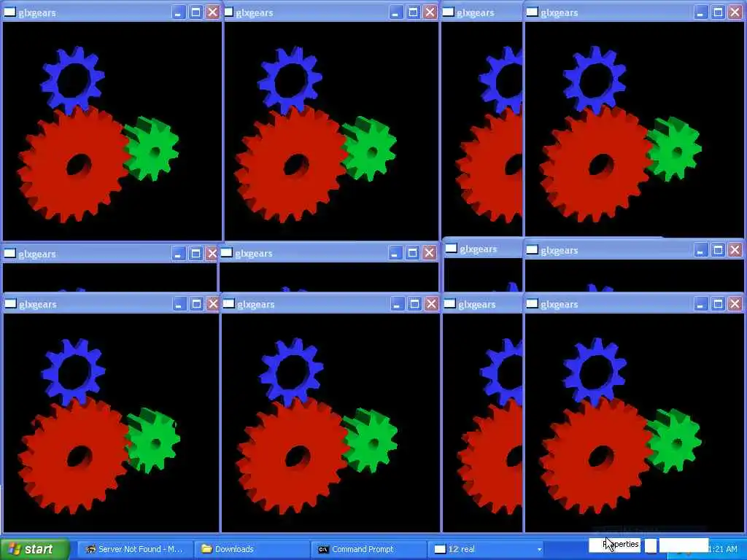Open the Windows start menu
747x560 pixels.
click(35, 549)
